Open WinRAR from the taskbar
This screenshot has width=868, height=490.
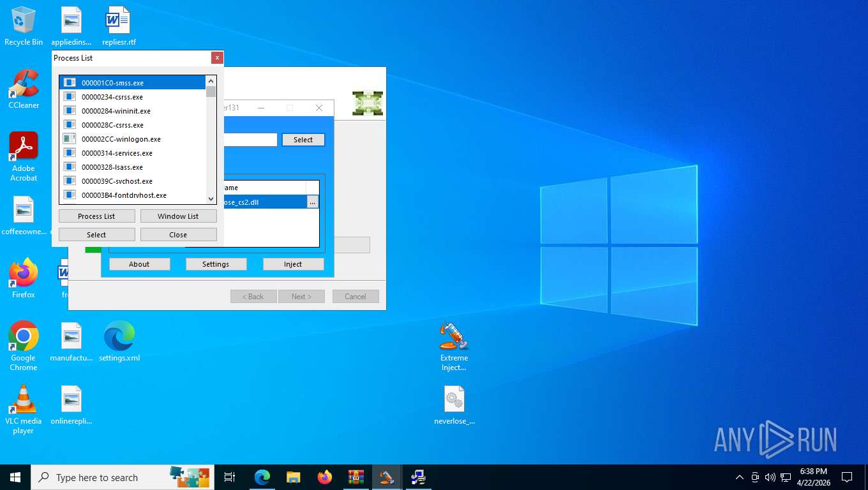point(356,477)
